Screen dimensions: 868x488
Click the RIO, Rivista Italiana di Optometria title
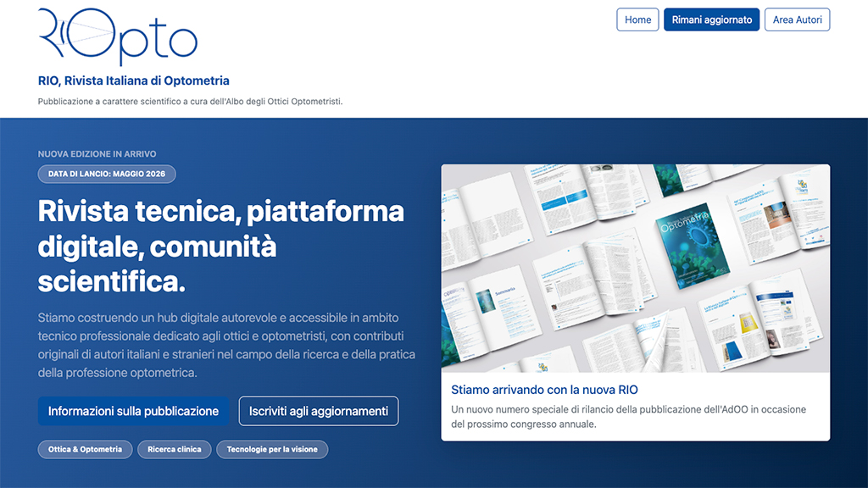tap(134, 81)
